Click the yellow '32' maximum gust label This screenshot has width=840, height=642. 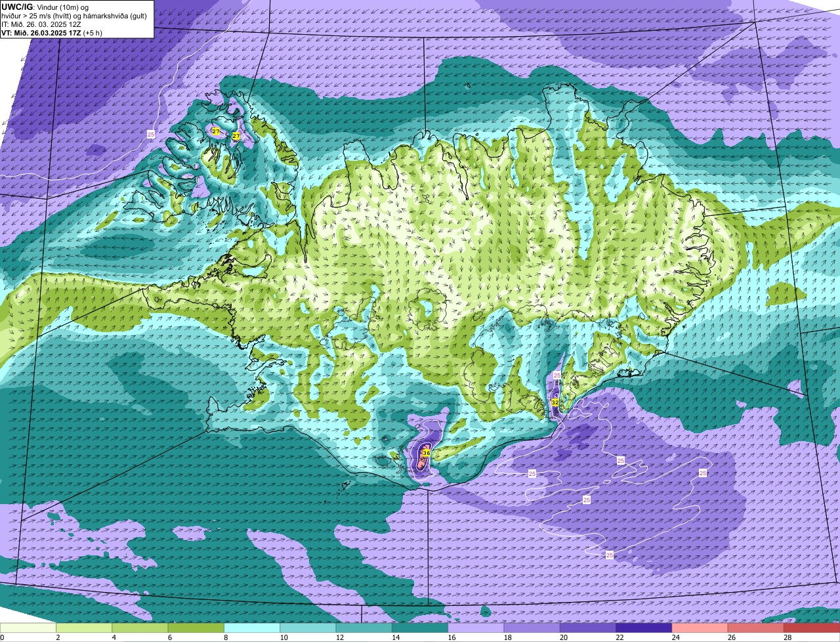pos(555,402)
